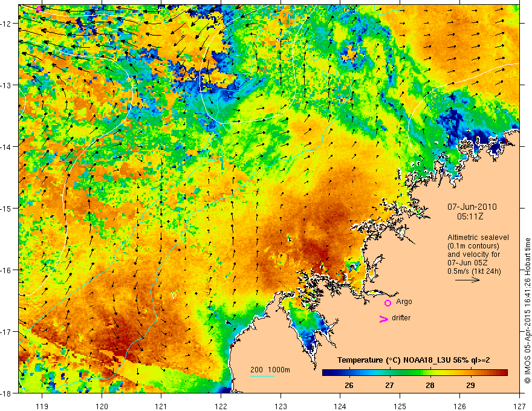Click the dark red end of color bar
532x411 pixels.
pos(504,373)
